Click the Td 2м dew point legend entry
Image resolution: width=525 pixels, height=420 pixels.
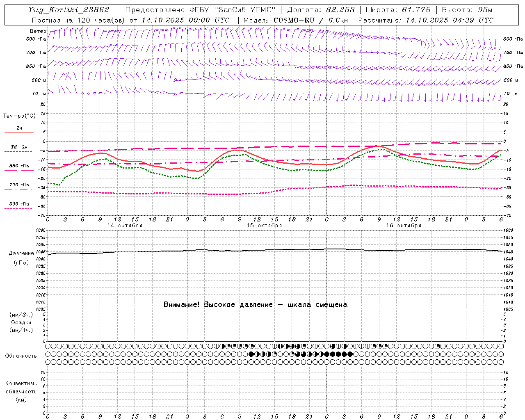coord(19,147)
